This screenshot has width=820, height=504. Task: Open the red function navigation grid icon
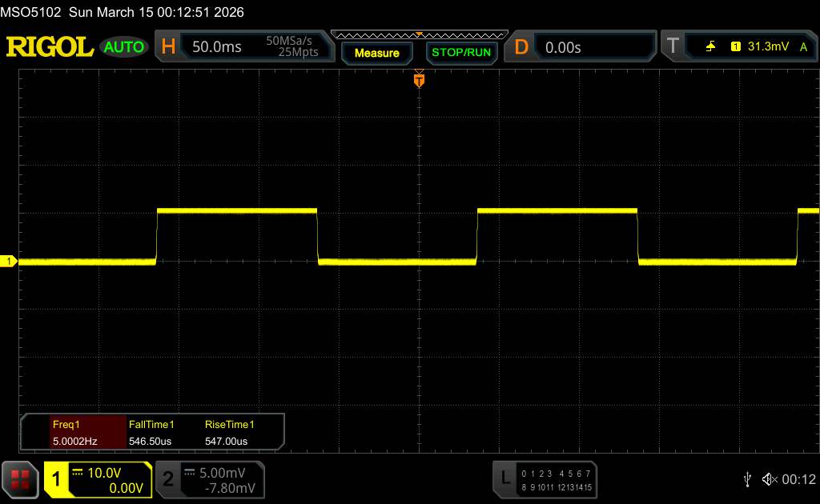pos(20,479)
